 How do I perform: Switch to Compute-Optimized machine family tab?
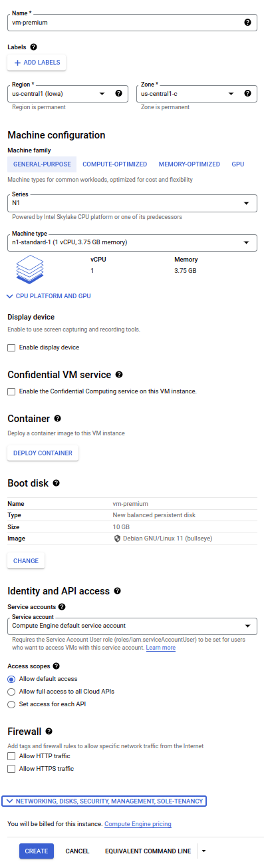coord(114,164)
